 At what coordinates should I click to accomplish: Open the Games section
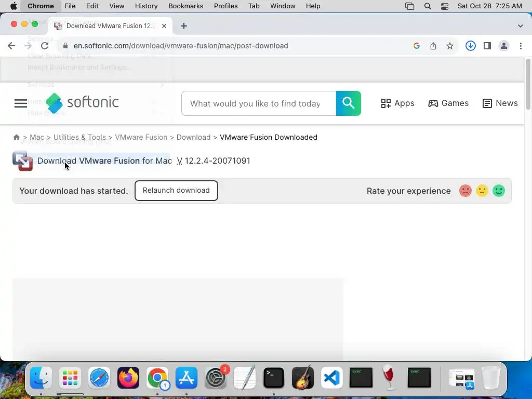click(x=448, y=103)
